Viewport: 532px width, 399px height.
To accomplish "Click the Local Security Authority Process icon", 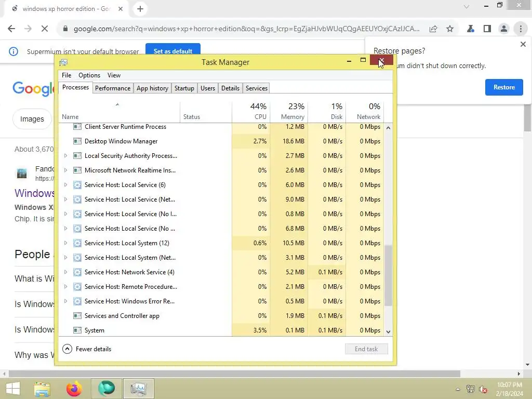I will (x=77, y=156).
